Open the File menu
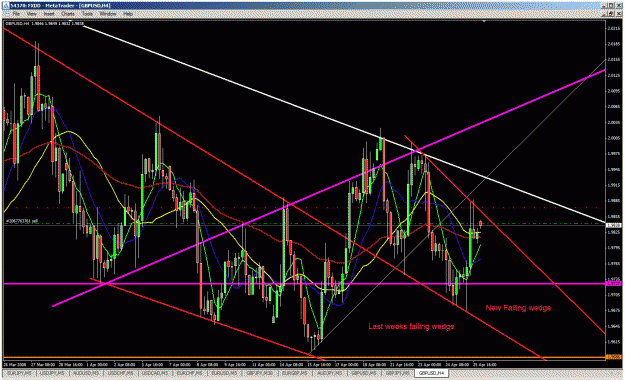 tap(16, 14)
